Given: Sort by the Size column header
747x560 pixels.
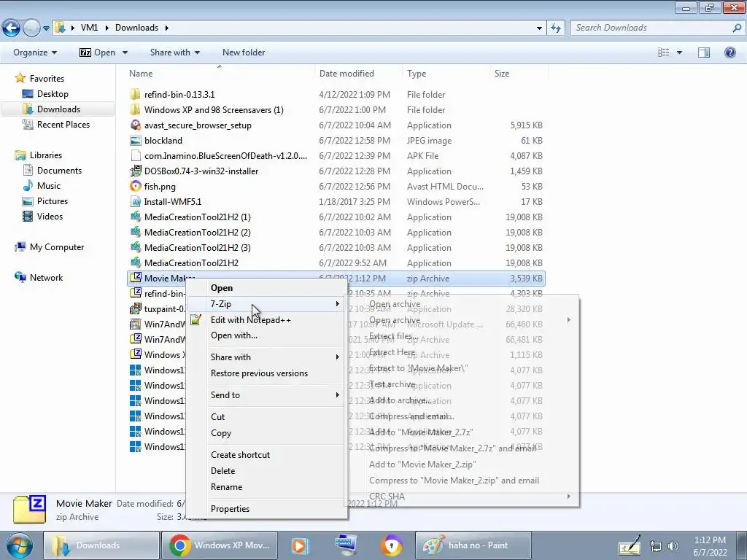Looking at the screenshot, I should tap(502, 74).
